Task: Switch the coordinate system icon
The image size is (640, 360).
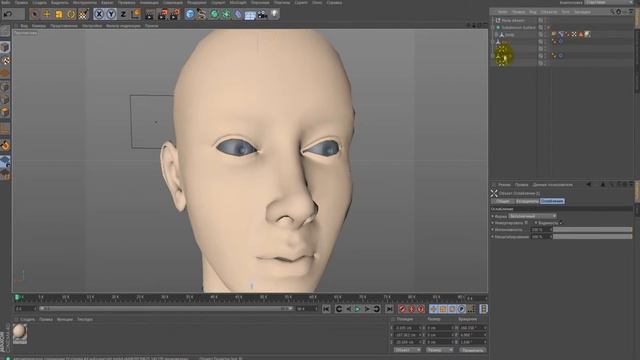Action: tap(136, 14)
